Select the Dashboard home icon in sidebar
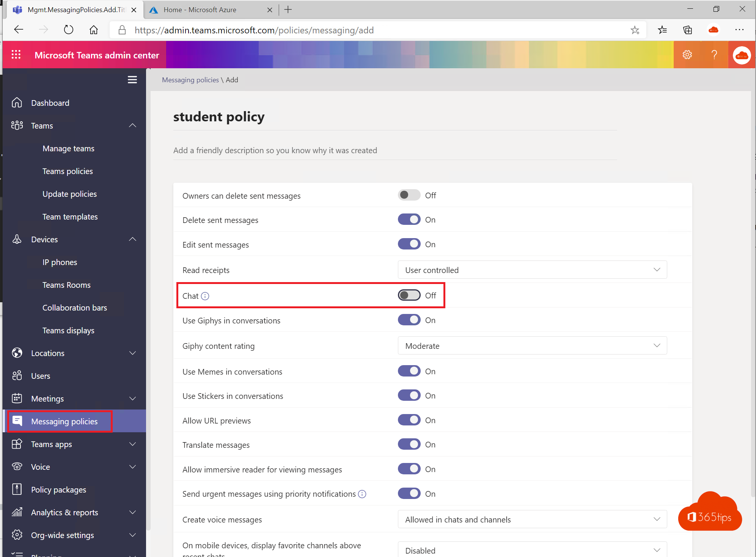 click(17, 102)
